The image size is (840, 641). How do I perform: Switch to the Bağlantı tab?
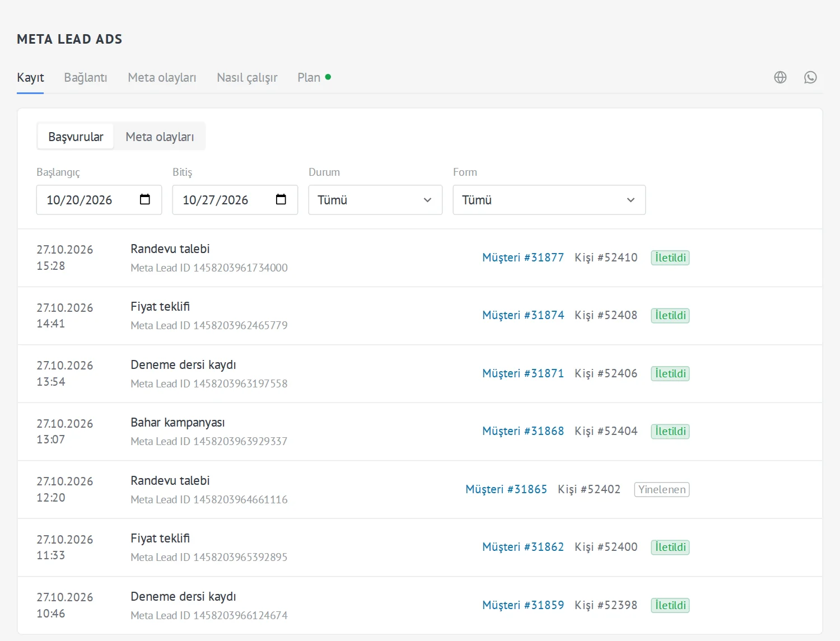pyautogui.click(x=86, y=77)
